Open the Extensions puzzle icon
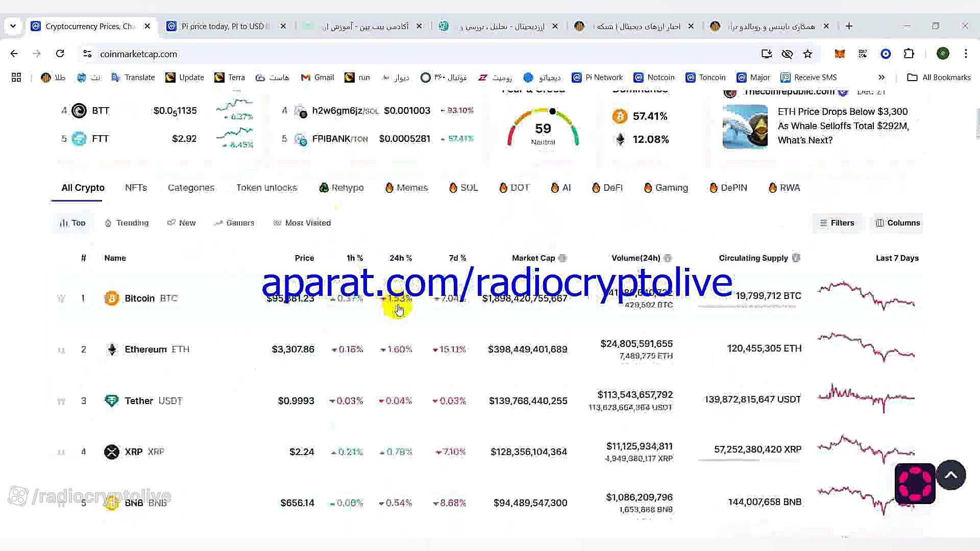 (909, 54)
